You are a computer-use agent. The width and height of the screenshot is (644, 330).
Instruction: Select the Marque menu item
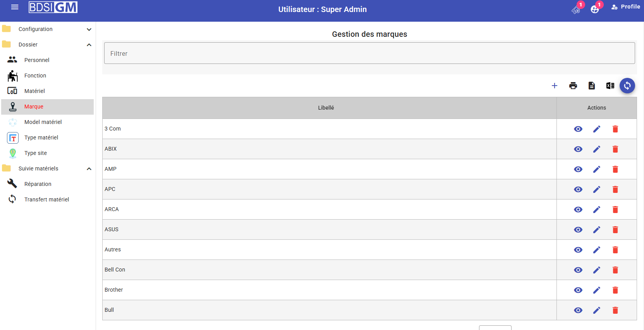(x=47, y=107)
